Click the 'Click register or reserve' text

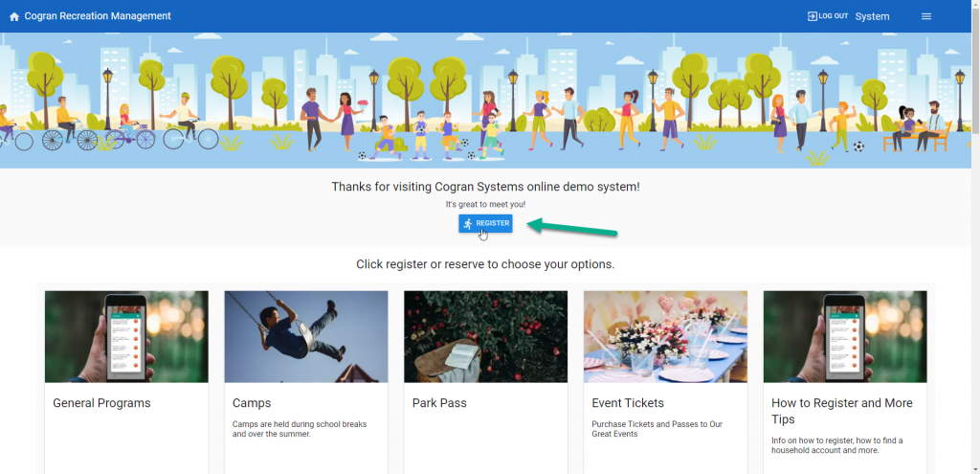coord(485,264)
